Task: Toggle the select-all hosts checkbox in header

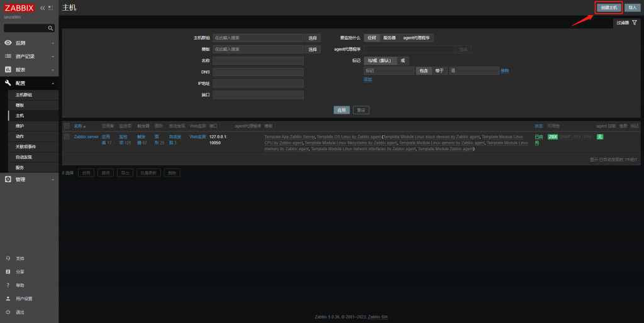Action: [x=67, y=126]
